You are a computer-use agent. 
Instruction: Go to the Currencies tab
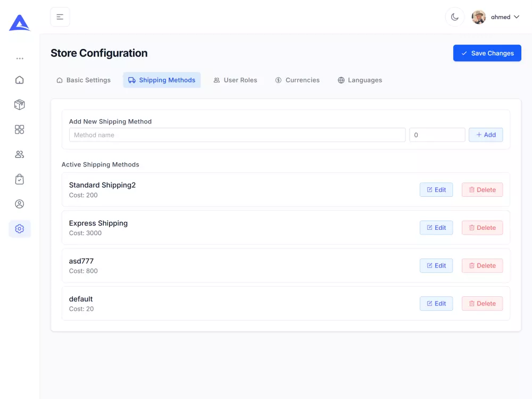297,80
